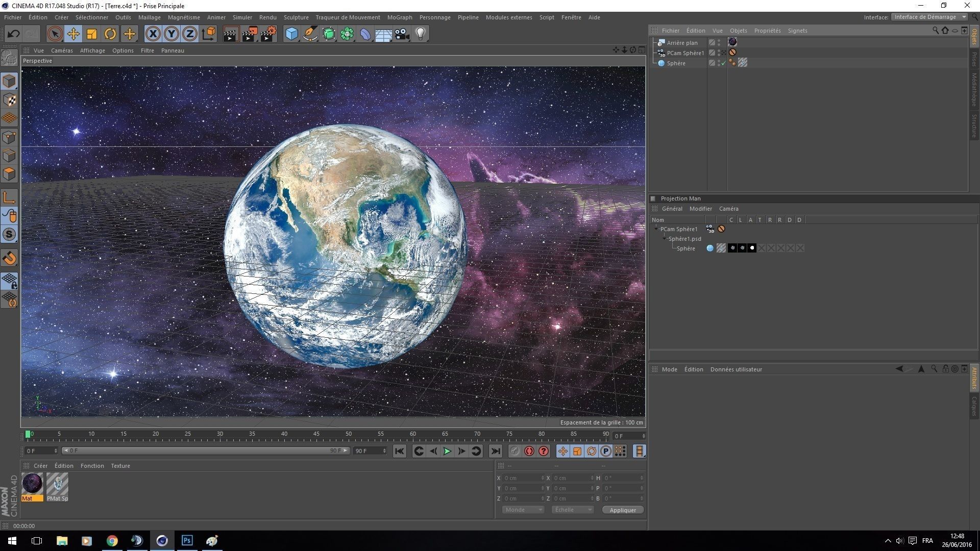Open the Monde coordinate dropdown
This screenshot has height=551, width=980.
[523, 510]
